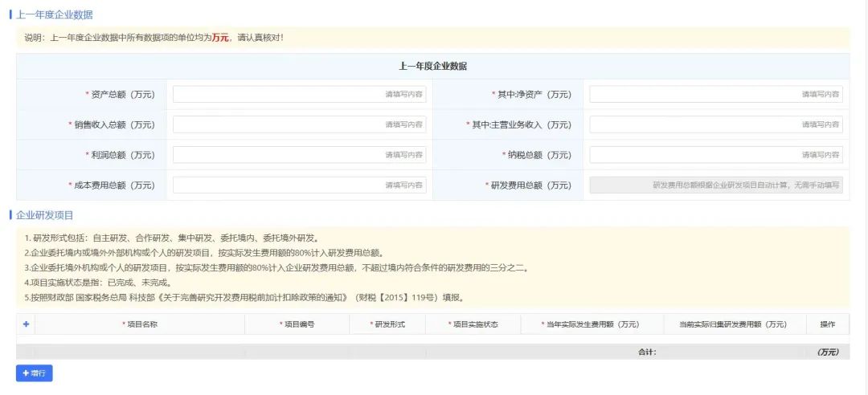This screenshot has height=395, width=868.
Task: Click the greyed-out 研发费用总额 field
Action: (x=715, y=185)
